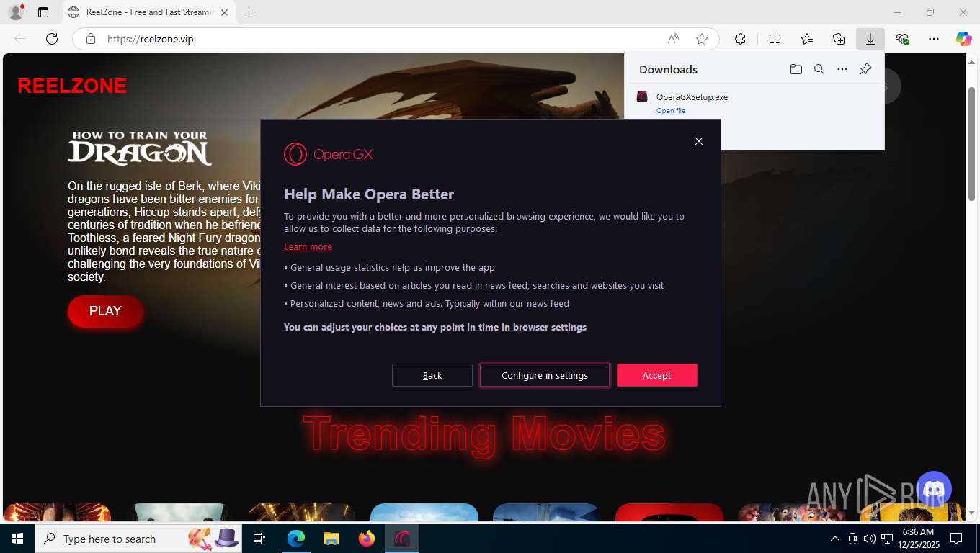The width and height of the screenshot is (980, 553).
Task: Open the Learn more link
Action: (x=308, y=246)
